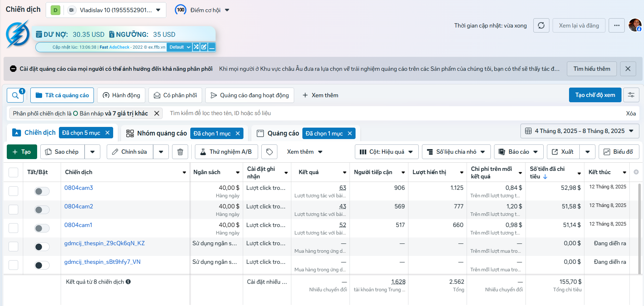
Task: Open the Default dropdown in AdsCheck bar
Action: tap(180, 47)
